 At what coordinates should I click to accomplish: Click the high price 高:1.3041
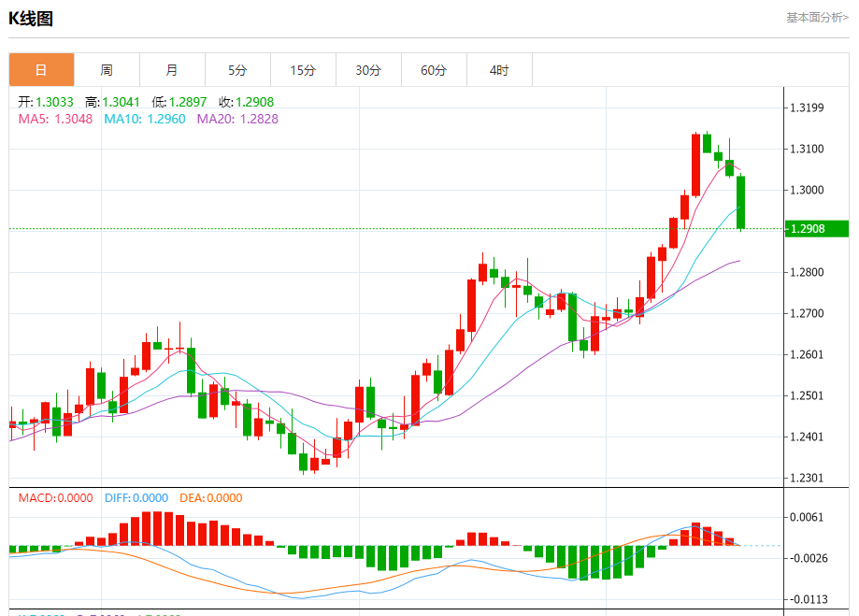tap(112, 102)
